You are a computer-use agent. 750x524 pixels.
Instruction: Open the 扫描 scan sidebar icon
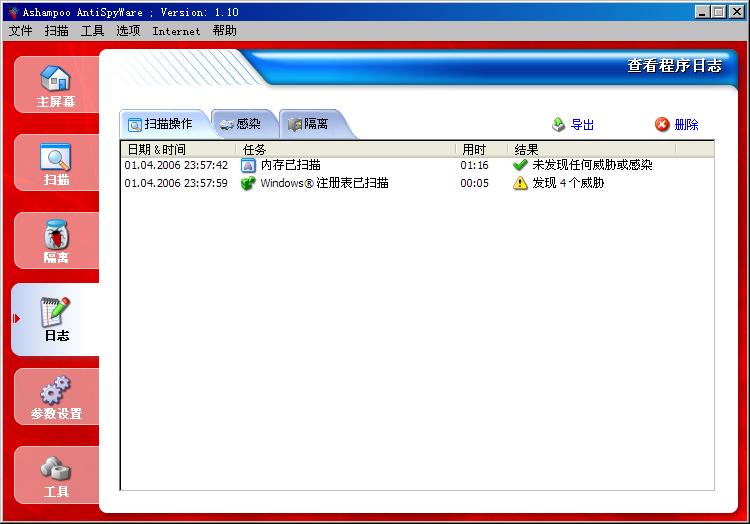coord(55,157)
